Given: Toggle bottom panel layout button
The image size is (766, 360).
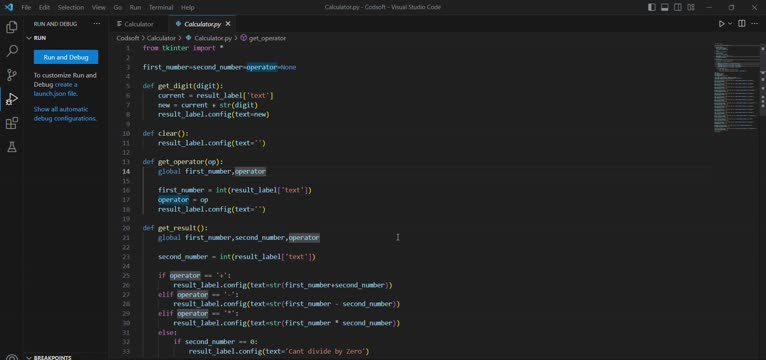Looking at the screenshot, I should tap(665, 7).
